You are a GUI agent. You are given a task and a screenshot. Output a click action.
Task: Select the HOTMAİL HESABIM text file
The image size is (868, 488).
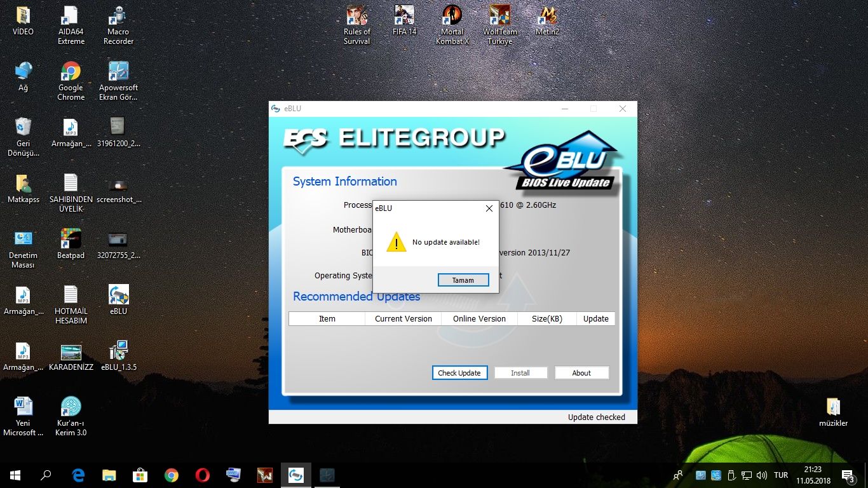[x=71, y=306]
